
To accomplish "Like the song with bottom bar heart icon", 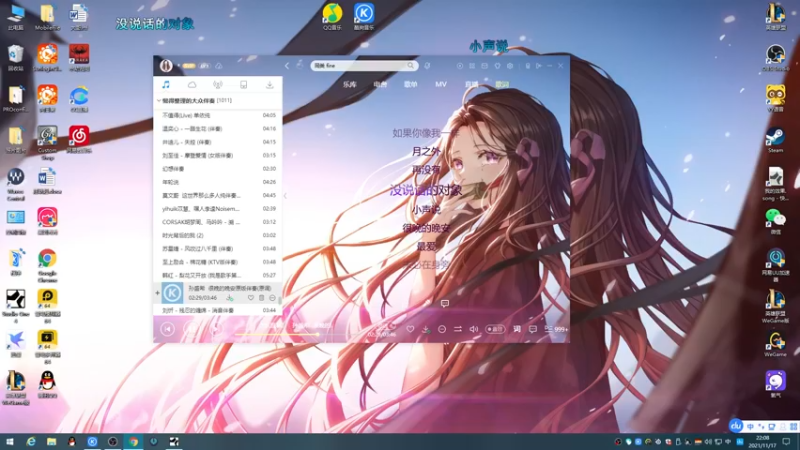I will [410, 329].
